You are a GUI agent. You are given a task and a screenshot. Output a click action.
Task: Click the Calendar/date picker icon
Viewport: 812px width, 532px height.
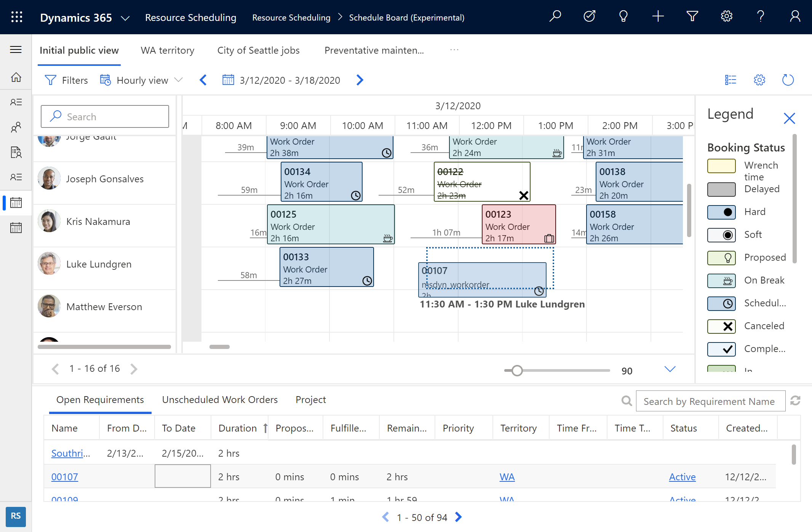point(228,80)
